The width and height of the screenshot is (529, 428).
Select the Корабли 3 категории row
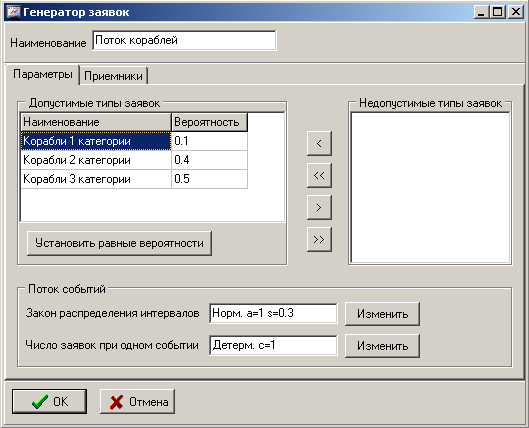coord(134,179)
